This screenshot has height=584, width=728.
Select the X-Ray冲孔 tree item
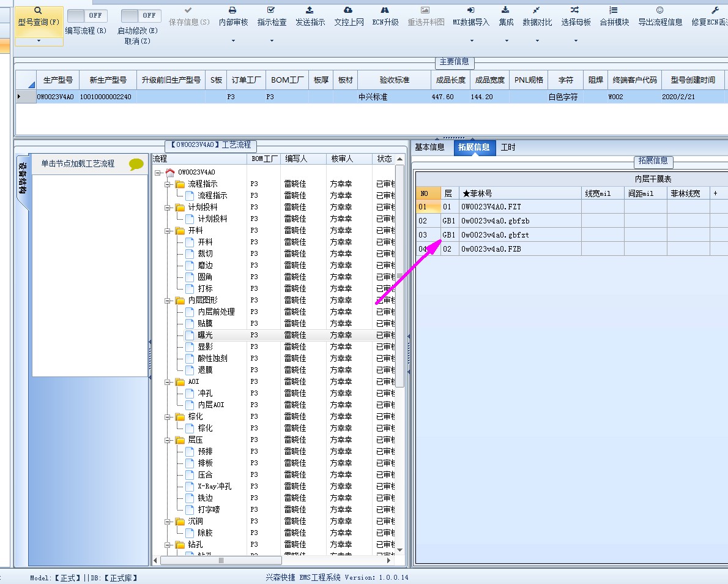215,487
